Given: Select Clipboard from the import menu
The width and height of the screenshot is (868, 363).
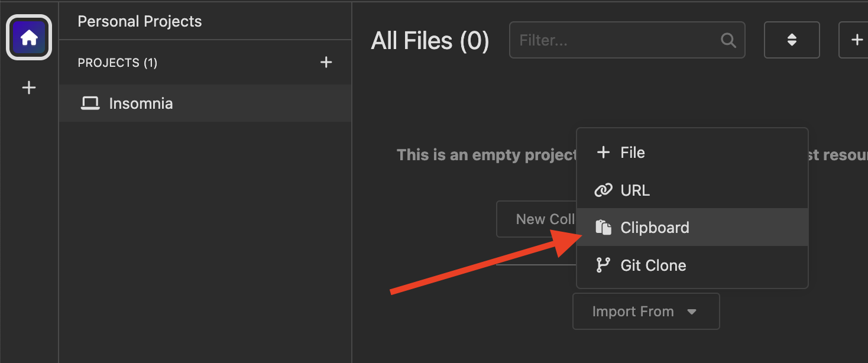Looking at the screenshot, I should click(655, 227).
